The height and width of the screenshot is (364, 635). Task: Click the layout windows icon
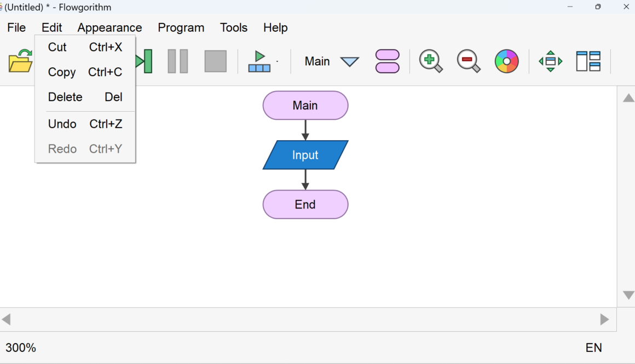point(588,61)
